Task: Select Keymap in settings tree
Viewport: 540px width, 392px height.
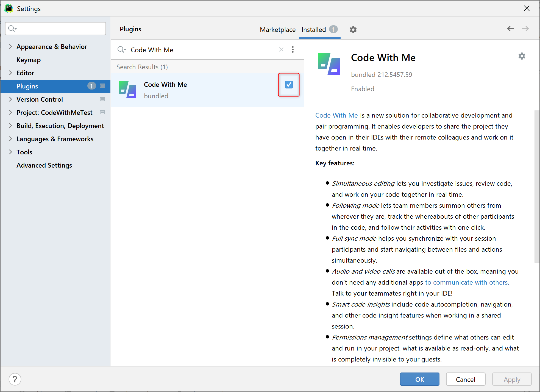Action: (29, 60)
